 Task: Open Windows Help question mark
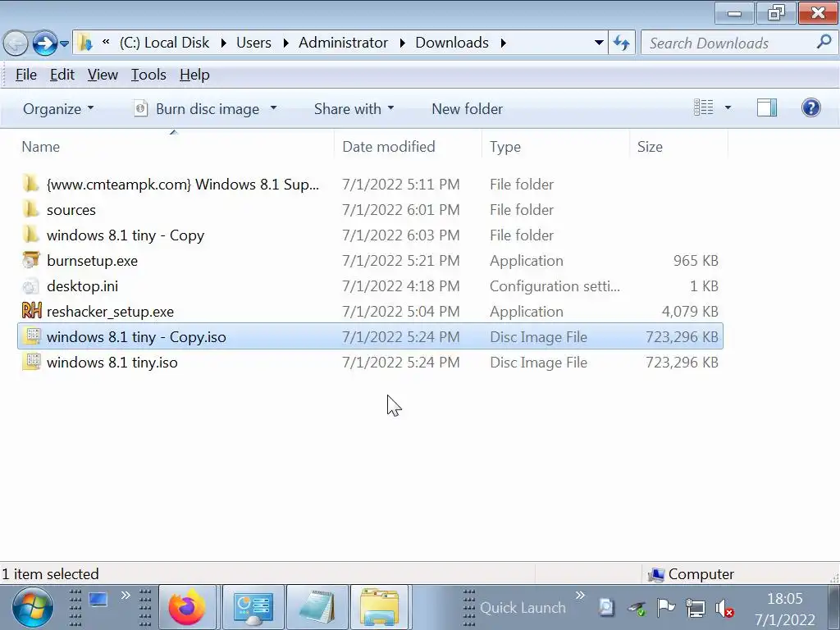810,107
